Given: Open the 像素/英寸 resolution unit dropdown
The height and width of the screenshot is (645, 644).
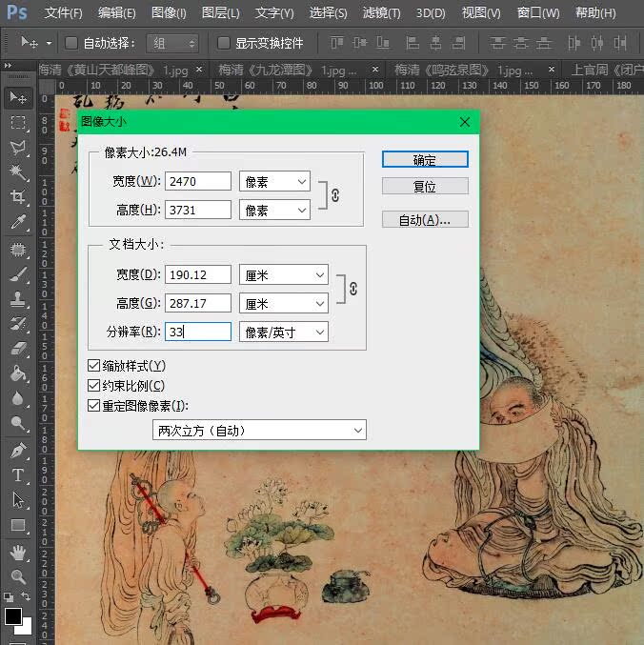Looking at the screenshot, I should (284, 332).
